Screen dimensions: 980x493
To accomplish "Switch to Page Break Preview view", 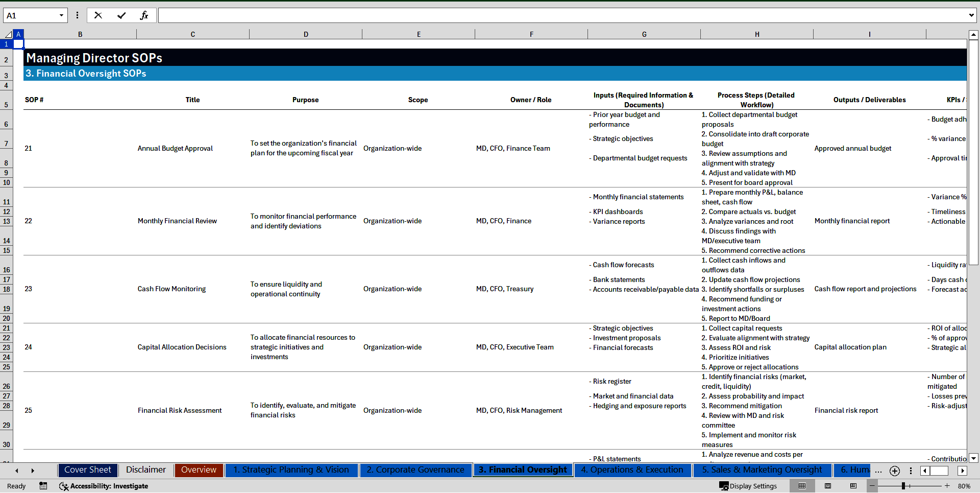I will [853, 486].
